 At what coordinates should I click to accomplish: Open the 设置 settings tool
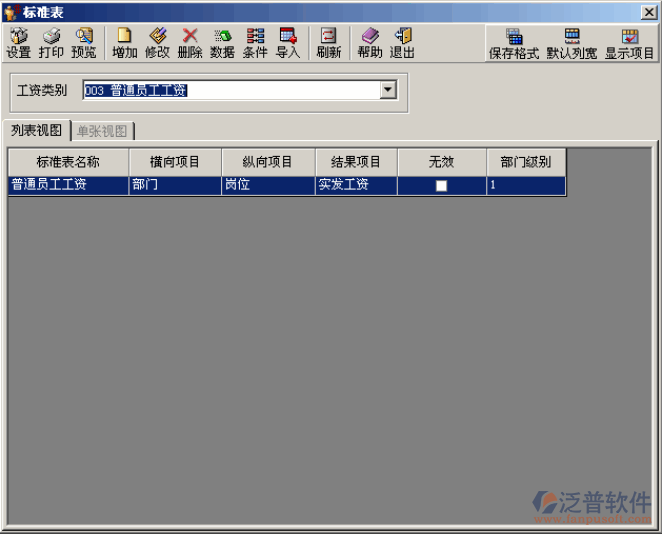(x=18, y=43)
